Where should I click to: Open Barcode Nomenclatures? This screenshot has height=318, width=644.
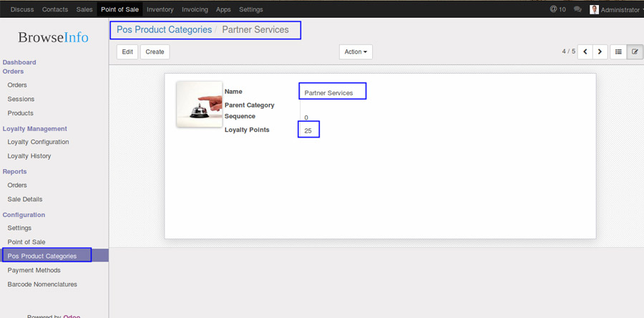click(42, 284)
